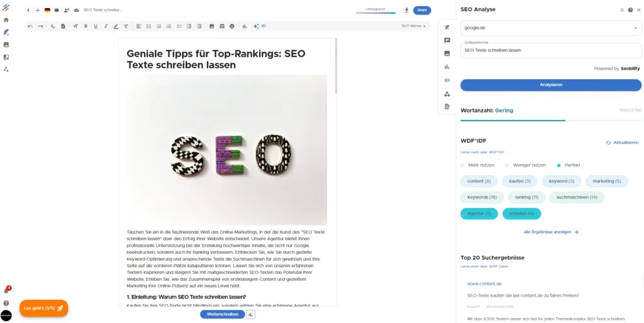Open the collaborator person icon
The height and width of the screenshot is (323, 644).
(x=66, y=10)
